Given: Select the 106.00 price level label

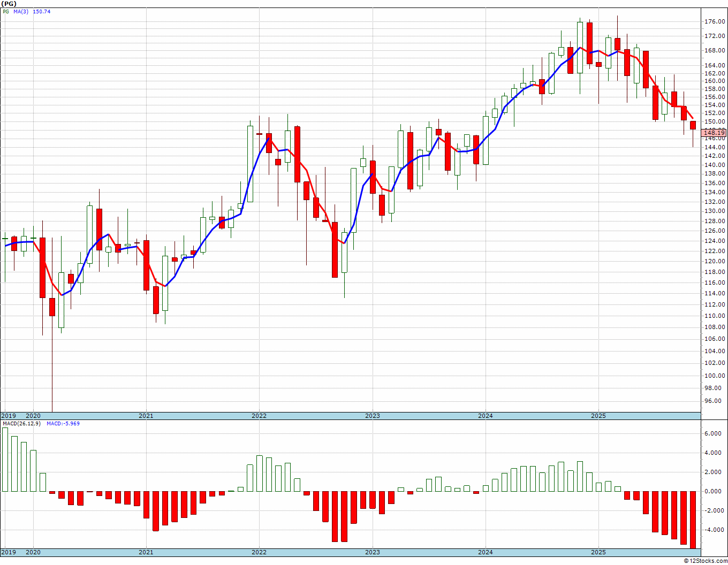Looking at the screenshot, I should click(715, 339).
